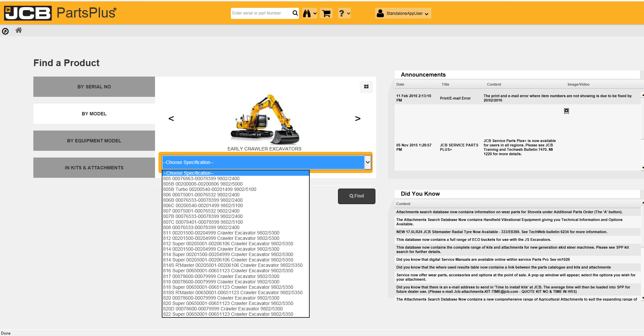Viewport: 644px width, 336px height.
Task: Select 814S R'Master Crawler Excavator option
Action: pos(233,265)
